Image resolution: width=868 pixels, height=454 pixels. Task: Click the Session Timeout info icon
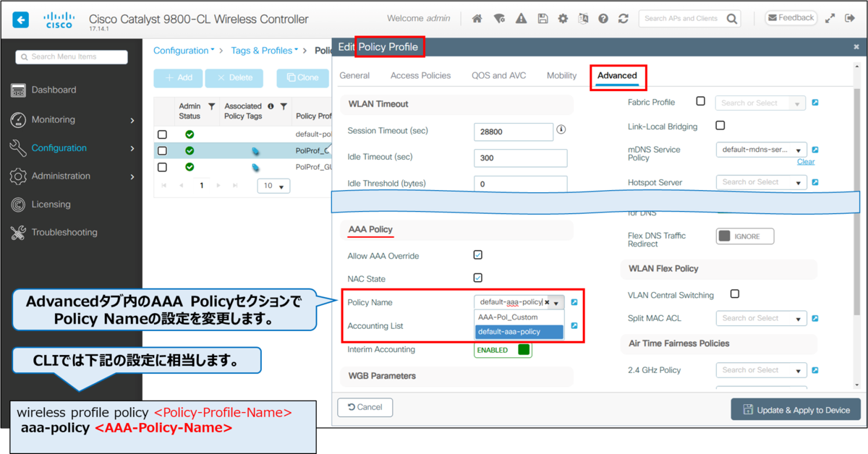click(x=561, y=130)
